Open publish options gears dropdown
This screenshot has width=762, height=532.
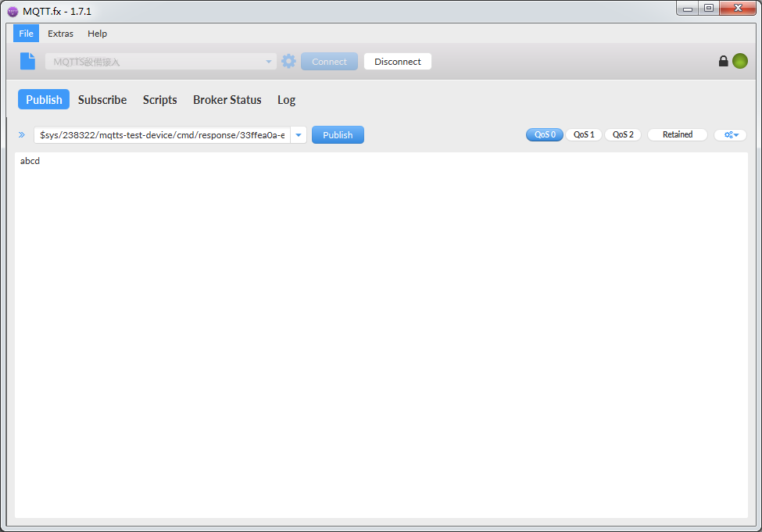[x=731, y=135]
